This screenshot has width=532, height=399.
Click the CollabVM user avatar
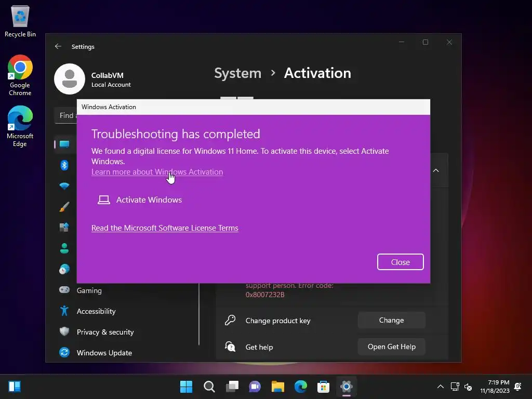[x=70, y=79]
